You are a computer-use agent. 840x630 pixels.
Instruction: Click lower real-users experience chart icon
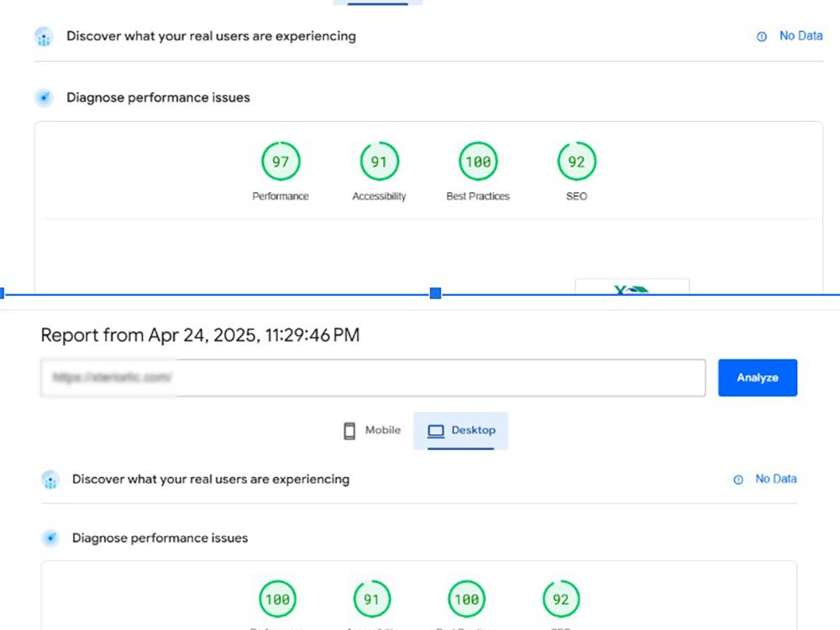click(x=50, y=480)
